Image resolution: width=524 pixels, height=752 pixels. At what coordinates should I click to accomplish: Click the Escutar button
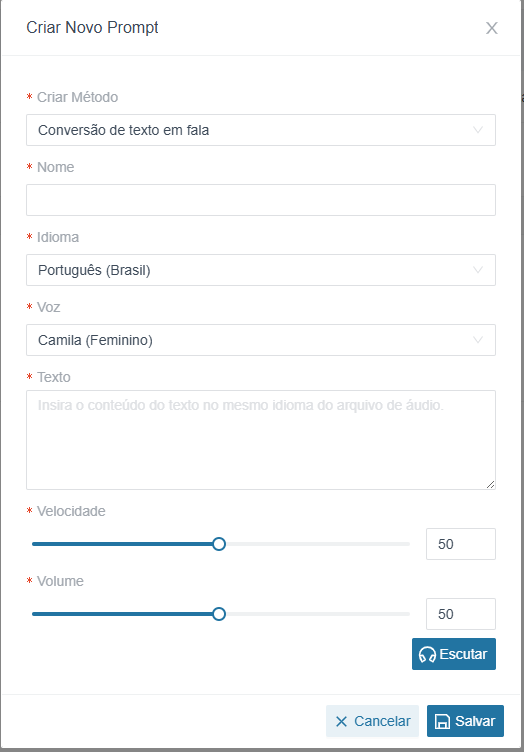coord(454,654)
